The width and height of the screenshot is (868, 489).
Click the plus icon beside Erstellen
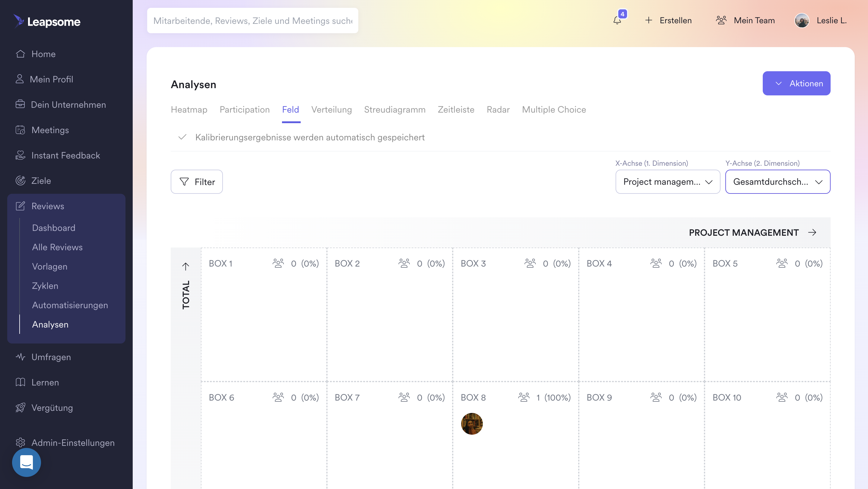pyautogui.click(x=648, y=21)
